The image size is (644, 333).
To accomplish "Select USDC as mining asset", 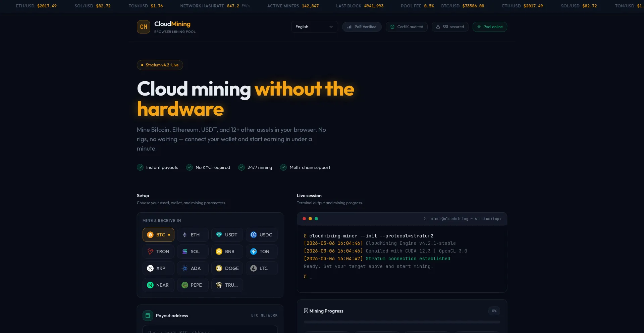I will click(x=262, y=235).
